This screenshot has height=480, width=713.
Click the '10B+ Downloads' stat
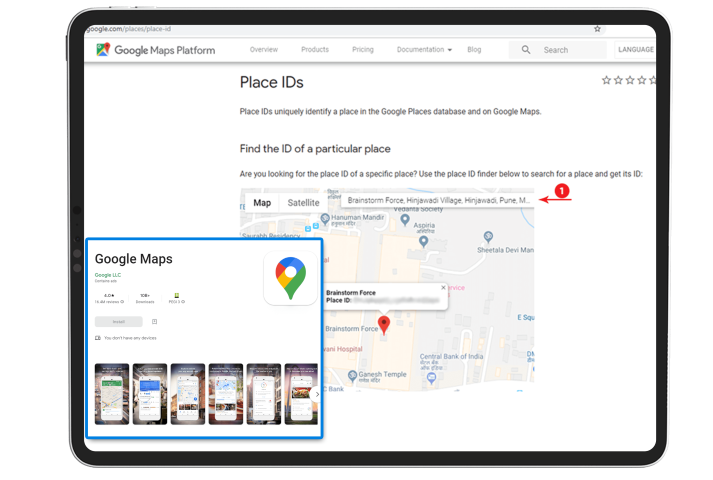(145, 298)
